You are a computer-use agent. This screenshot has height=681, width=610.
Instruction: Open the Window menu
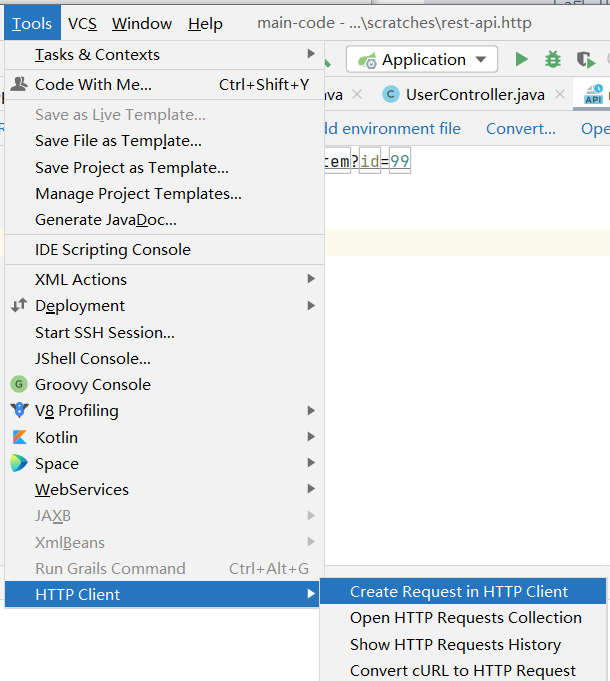pyautogui.click(x=142, y=23)
